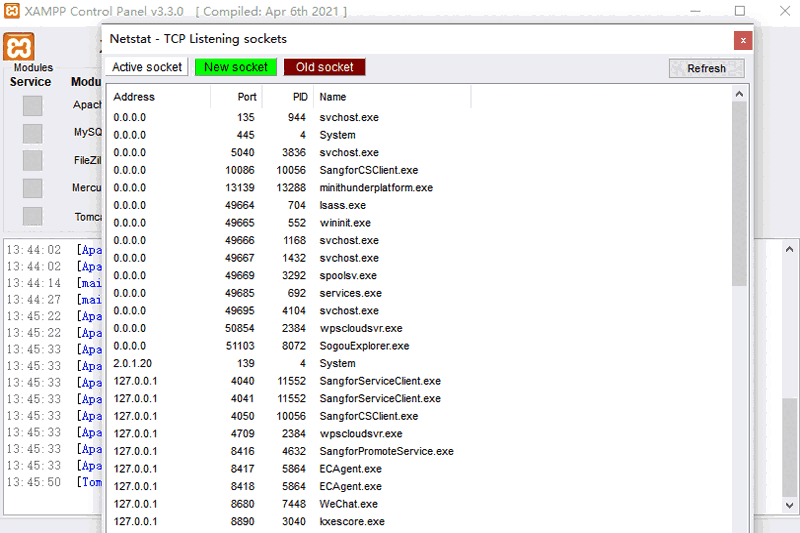Toggle the Apache service checkbox
Image resolution: width=800 pixels, height=533 pixels.
pyautogui.click(x=33, y=106)
